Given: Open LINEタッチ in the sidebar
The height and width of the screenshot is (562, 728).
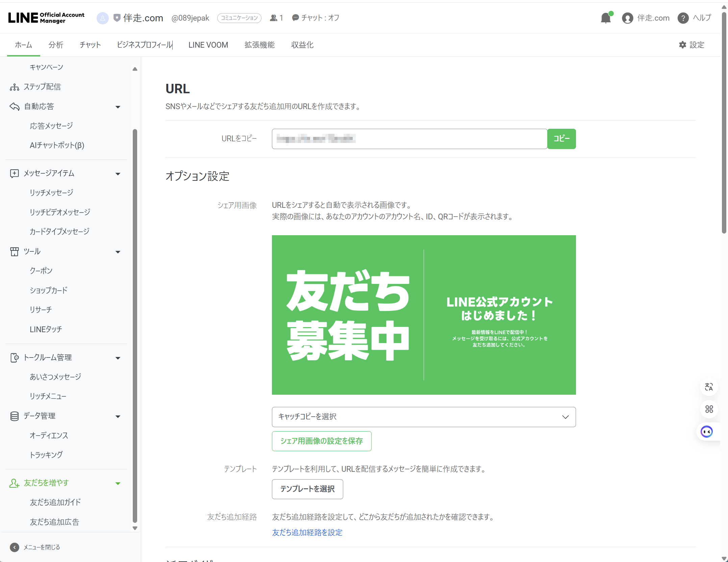Looking at the screenshot, I should tap(46, 329).
